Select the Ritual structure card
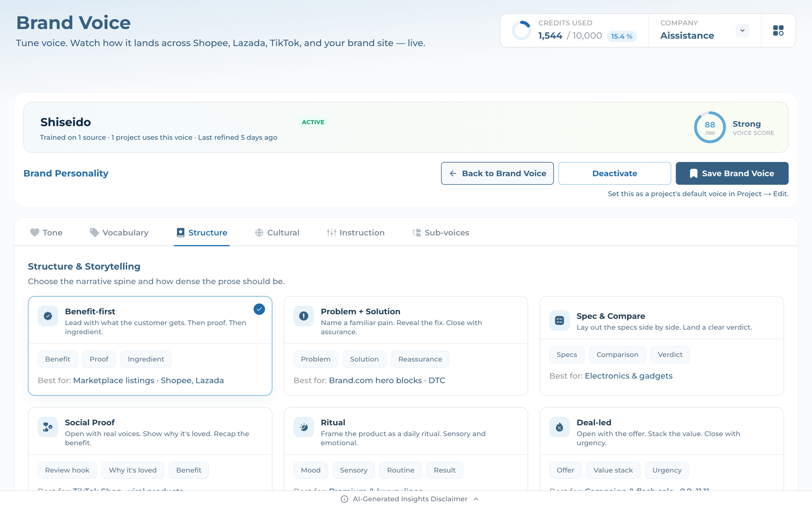 406,449
